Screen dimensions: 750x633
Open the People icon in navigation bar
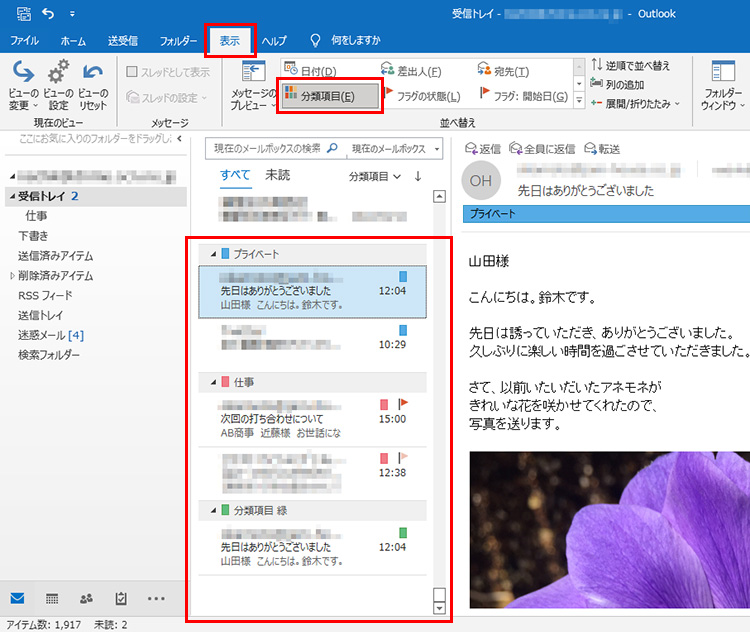pyautogui.click(x=86, y=598)
